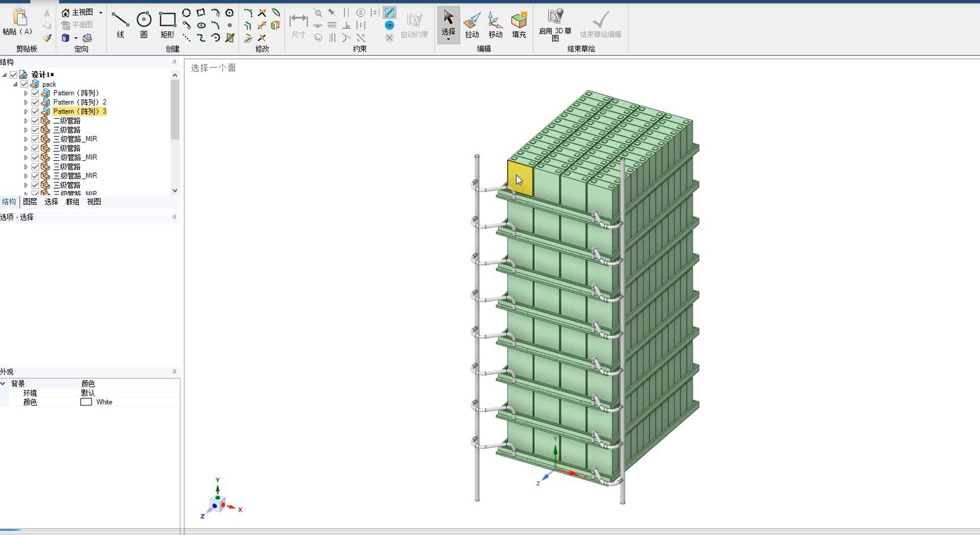This screenshot has width=980, height=535.
Task: Switch to the 视图 tab
Action: (94, 202)
